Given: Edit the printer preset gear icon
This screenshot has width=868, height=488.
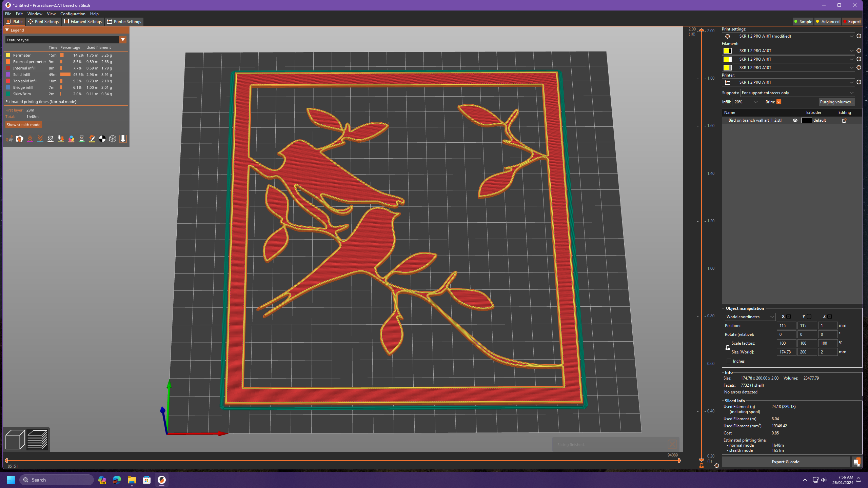Looking at the screenshot, I should click(x=859, y=82).
